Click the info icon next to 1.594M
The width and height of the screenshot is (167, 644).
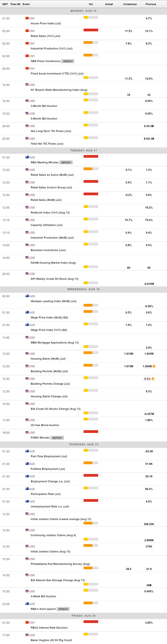click(154, 366)
